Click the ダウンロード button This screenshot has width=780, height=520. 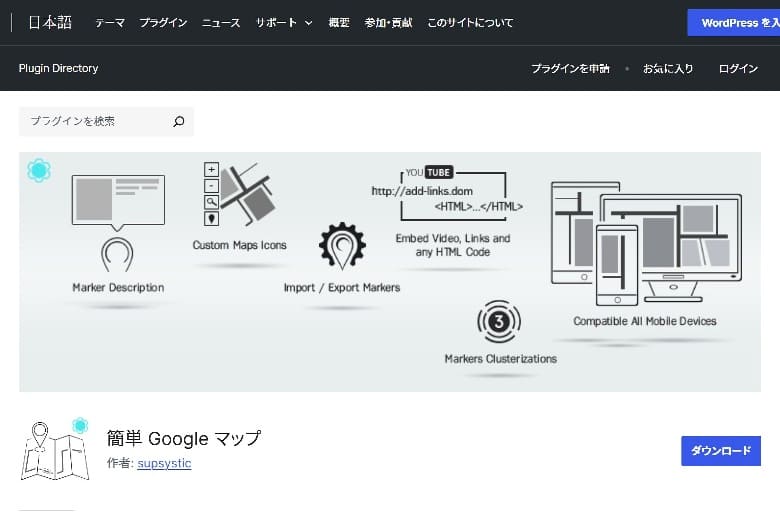point(721,451)
